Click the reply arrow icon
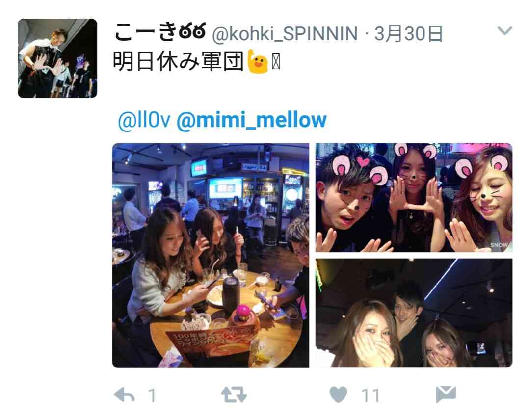Image resolution: width=529 pixels, height=420 pixels. point(124,395)
